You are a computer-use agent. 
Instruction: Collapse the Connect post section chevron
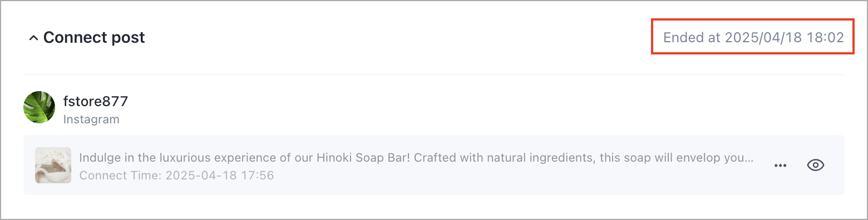(33, 38)
